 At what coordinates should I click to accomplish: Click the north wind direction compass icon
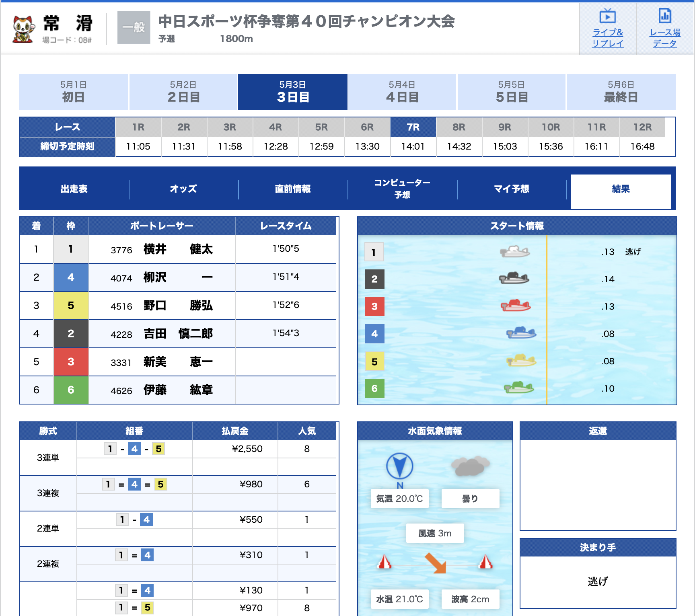[x=399, y=466]
